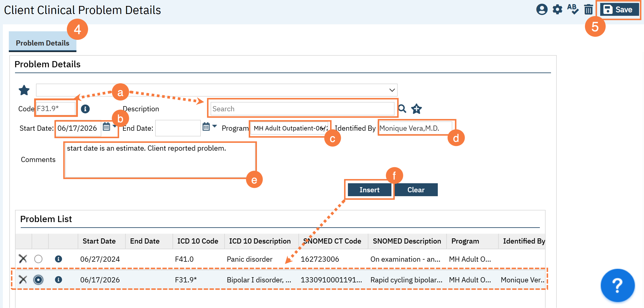Click the favorites star beside dropdown
The height and width of the screenshot is (308, 644).
coord(24,90)
